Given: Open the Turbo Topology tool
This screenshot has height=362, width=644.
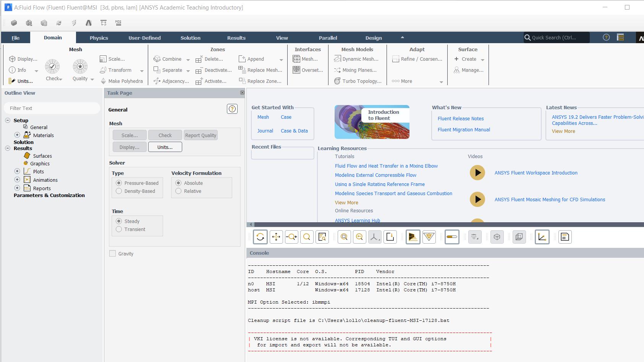Looking at the screenshot, I should (x=358, y=81).
